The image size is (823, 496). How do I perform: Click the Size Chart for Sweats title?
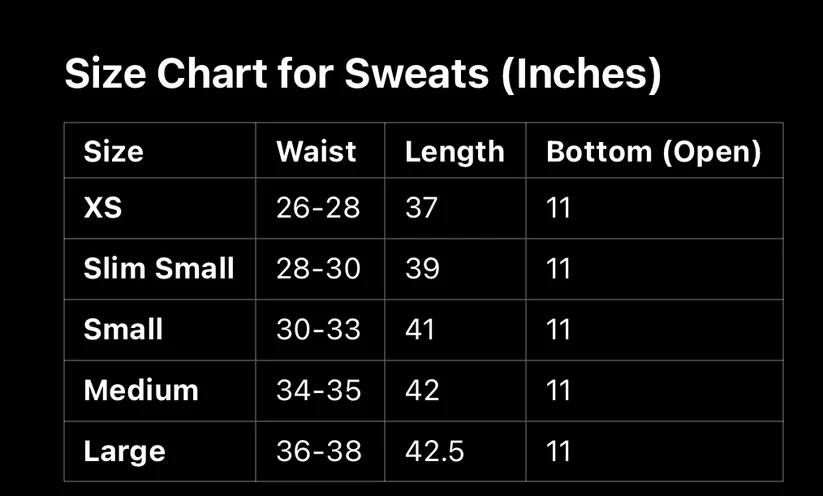coord(362,75)
